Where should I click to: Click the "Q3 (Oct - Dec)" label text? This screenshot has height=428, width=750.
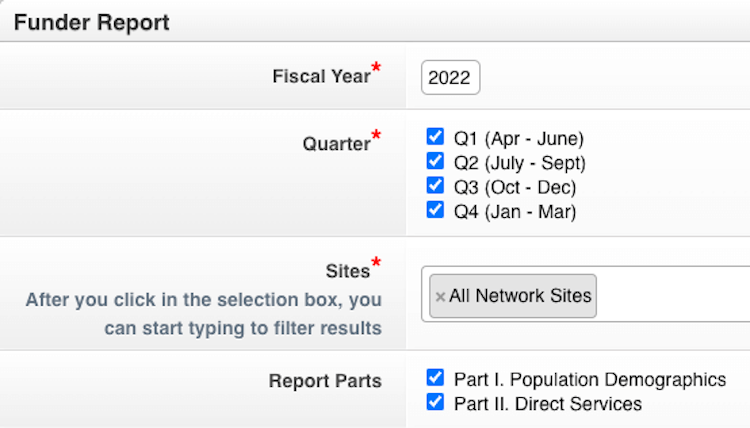514,187
